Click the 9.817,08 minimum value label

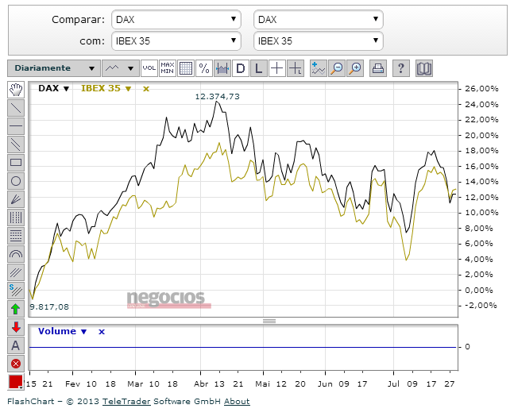tap(49, 307)
